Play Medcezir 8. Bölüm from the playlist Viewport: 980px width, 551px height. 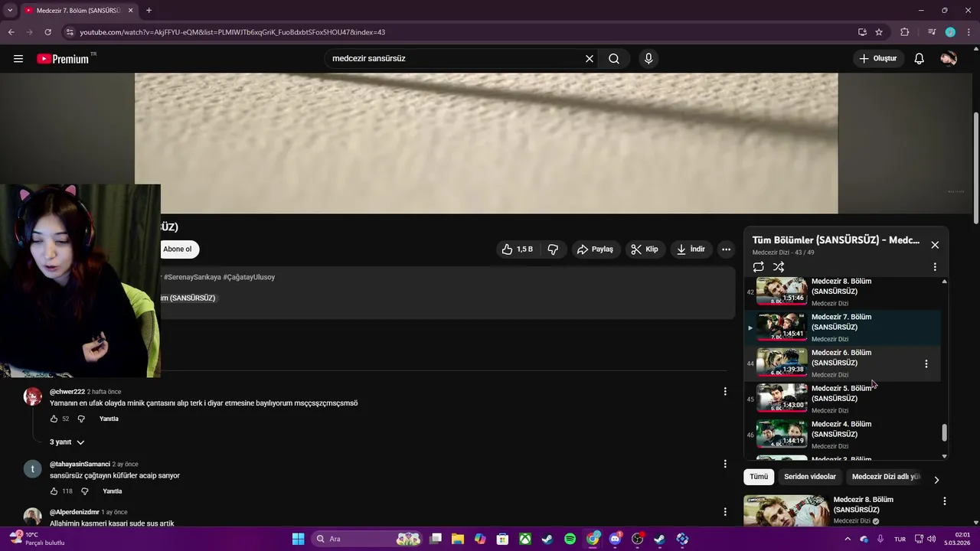[x=841, y=292]
